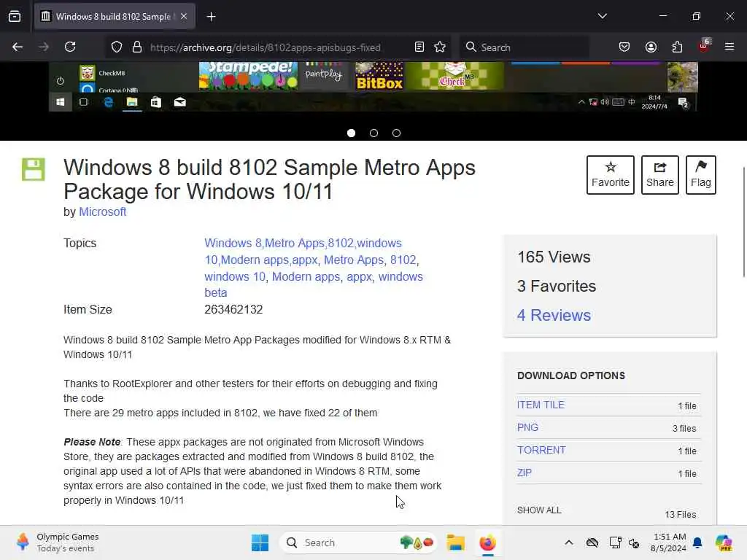Select the Windows 8 build 8102 Sample tab
The image size is (747, 560).
[x=115, y=17]
